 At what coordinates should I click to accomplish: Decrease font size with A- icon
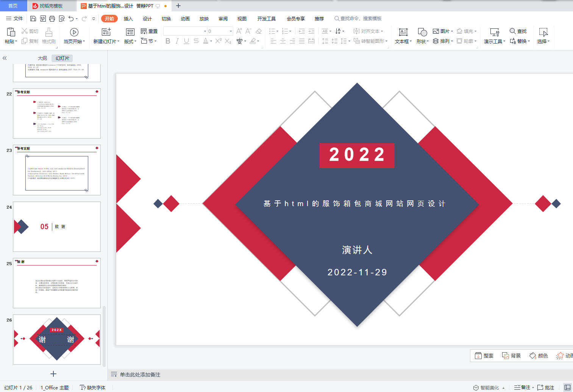(248, 31)
